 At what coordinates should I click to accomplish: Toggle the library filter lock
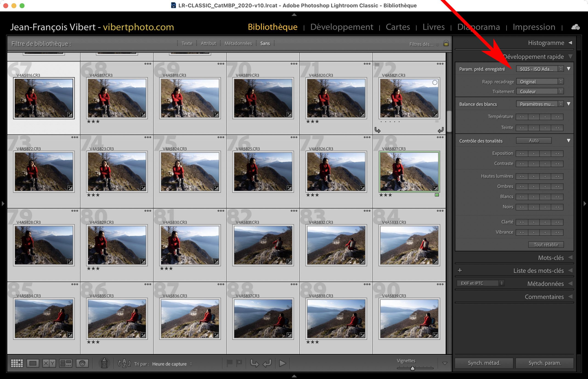tap(446, 44)
